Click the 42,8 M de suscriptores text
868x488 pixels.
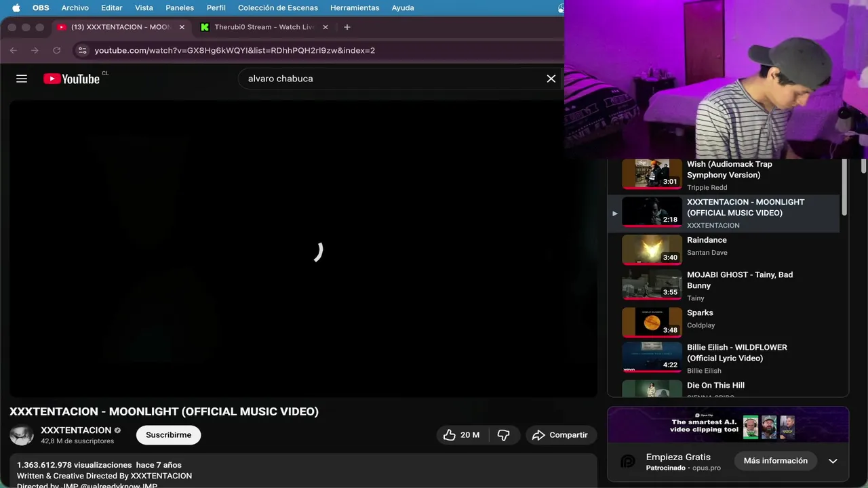point(77,441)
